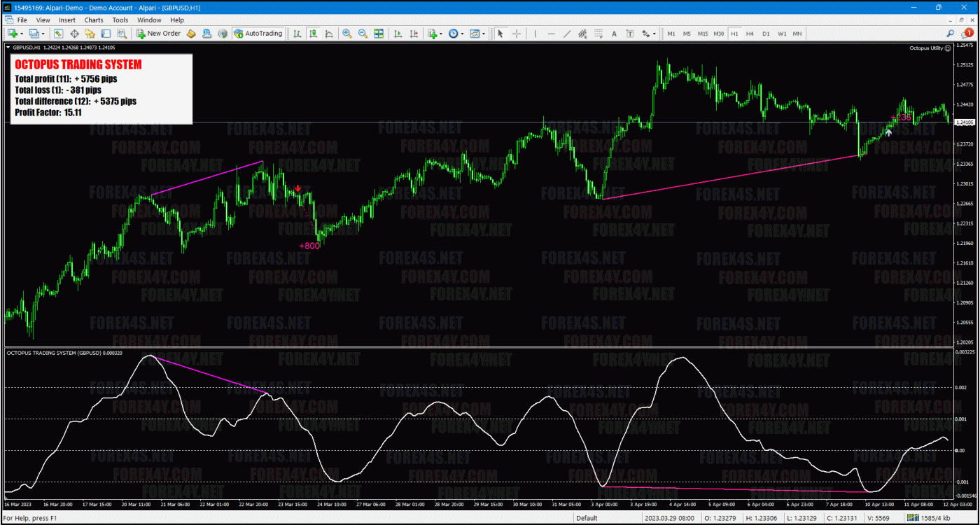This screenshot has height=525, width=980.
Task: Switch chart to D1 timeframe
Action: click(x=766, y=33)
